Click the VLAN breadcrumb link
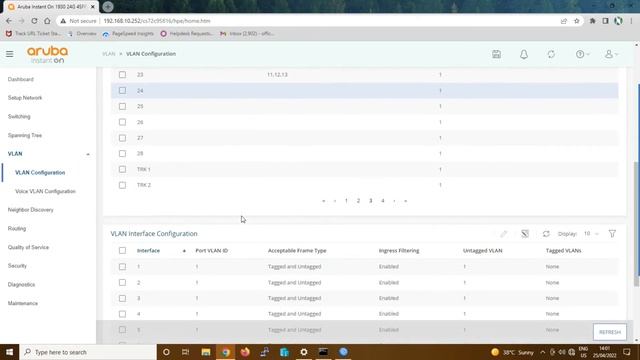This screenshot has height=360, width=640. [109, 54]
